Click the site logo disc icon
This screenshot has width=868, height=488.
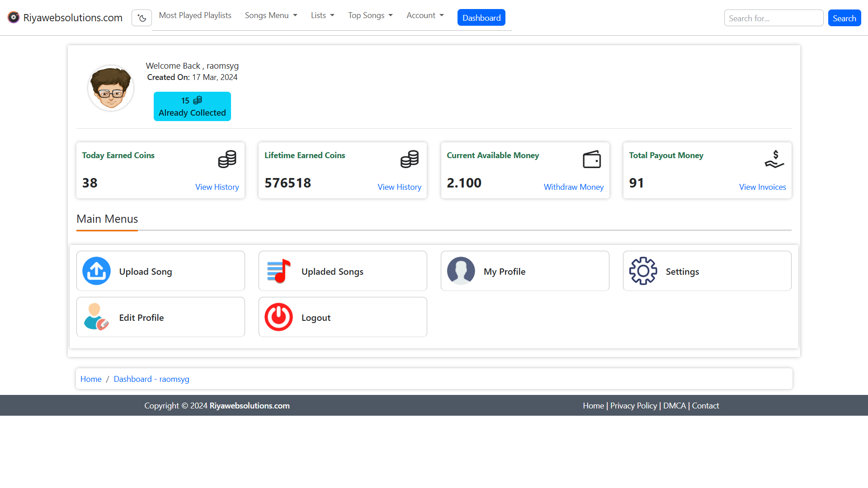pos(14,18)
